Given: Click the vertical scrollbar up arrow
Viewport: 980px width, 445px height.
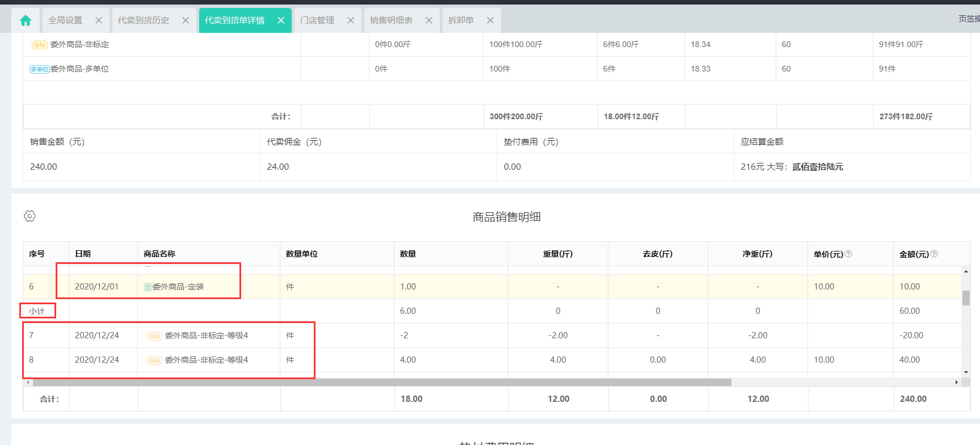Looking at the screenshot, I should (x=966, y=271).
